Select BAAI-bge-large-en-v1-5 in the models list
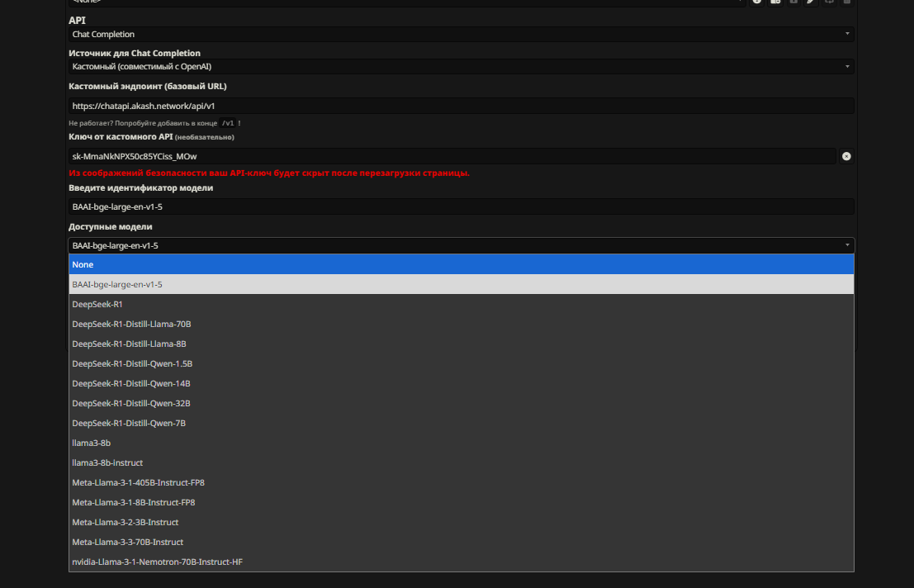Screen dimensions: 914x588 [461, 284]
